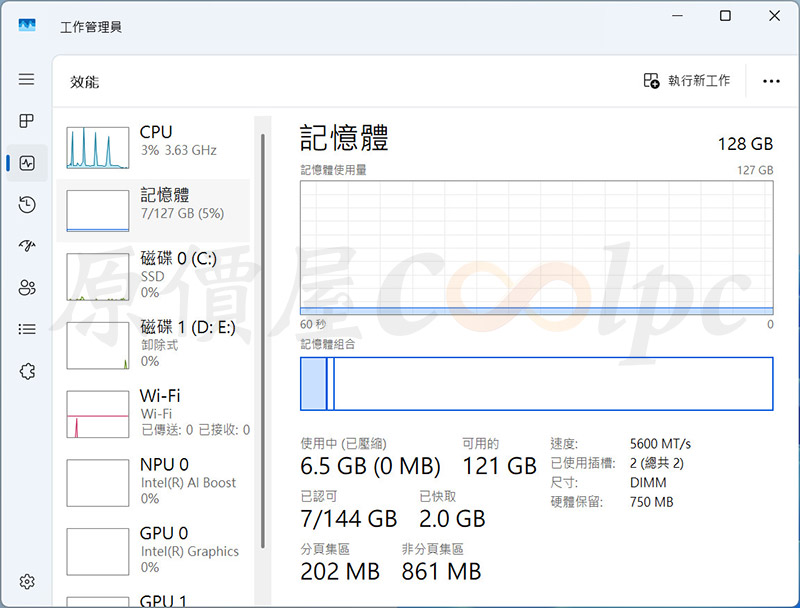Switch to App history using the clock icon
The image size is (800, 608).
tap(27, 205)
